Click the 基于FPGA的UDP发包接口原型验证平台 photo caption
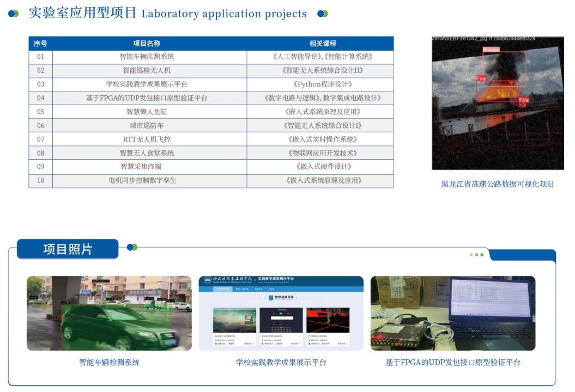Viewport: 575px width, 392px height. (x=452, y=362)
